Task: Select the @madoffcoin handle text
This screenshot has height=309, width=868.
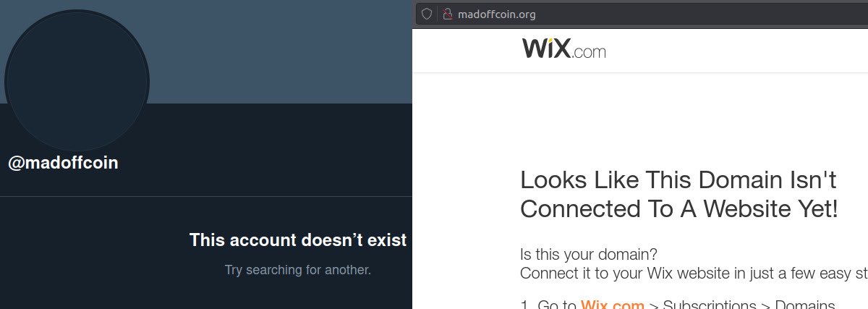Action: click(x=63, y=163)
